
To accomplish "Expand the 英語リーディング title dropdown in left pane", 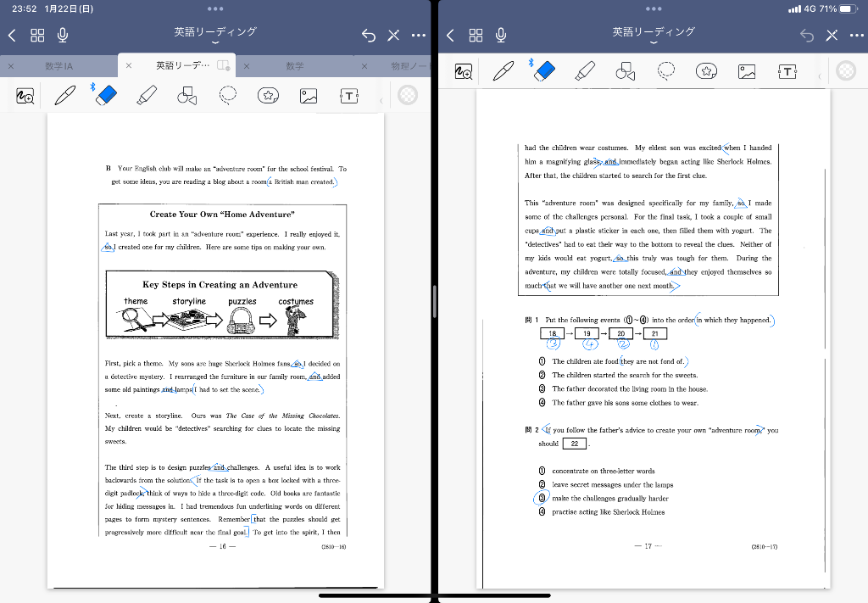I will click(215, 36).
